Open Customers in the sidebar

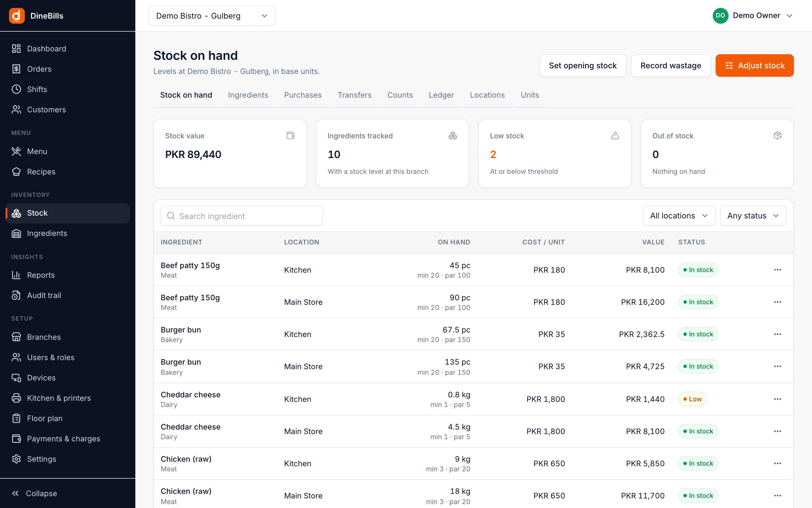coord(67,110)
